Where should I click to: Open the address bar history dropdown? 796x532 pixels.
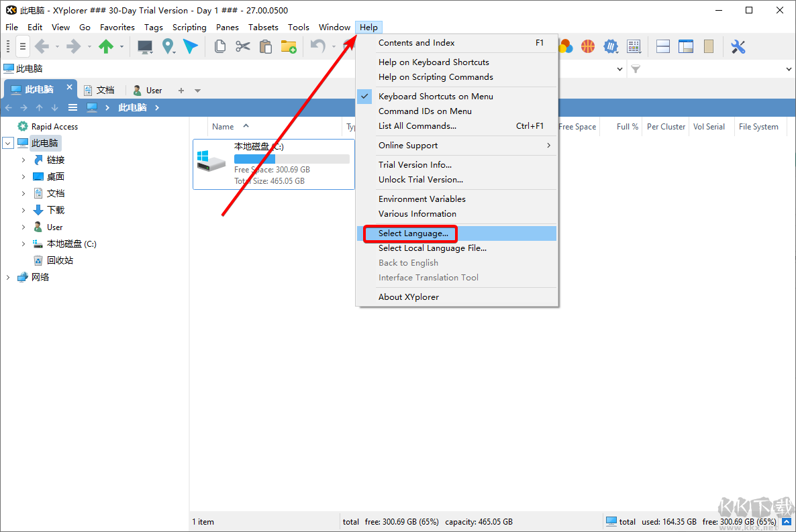pos(620,69)
